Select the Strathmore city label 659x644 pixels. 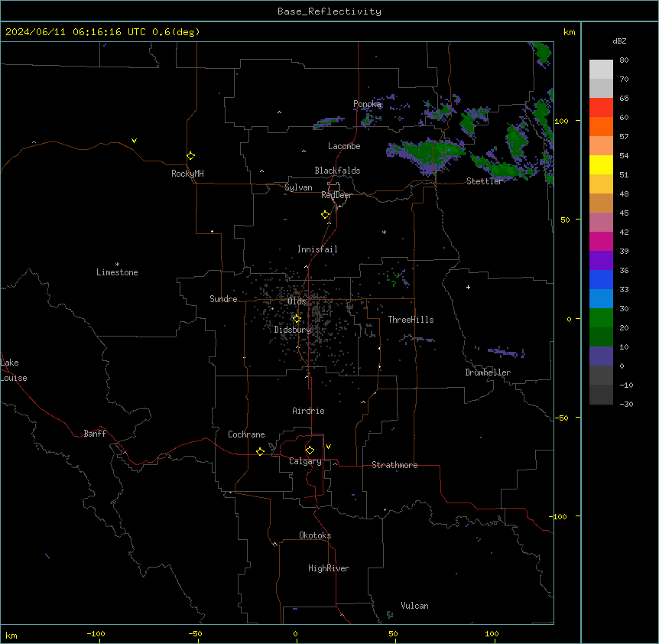pos(394,465)
